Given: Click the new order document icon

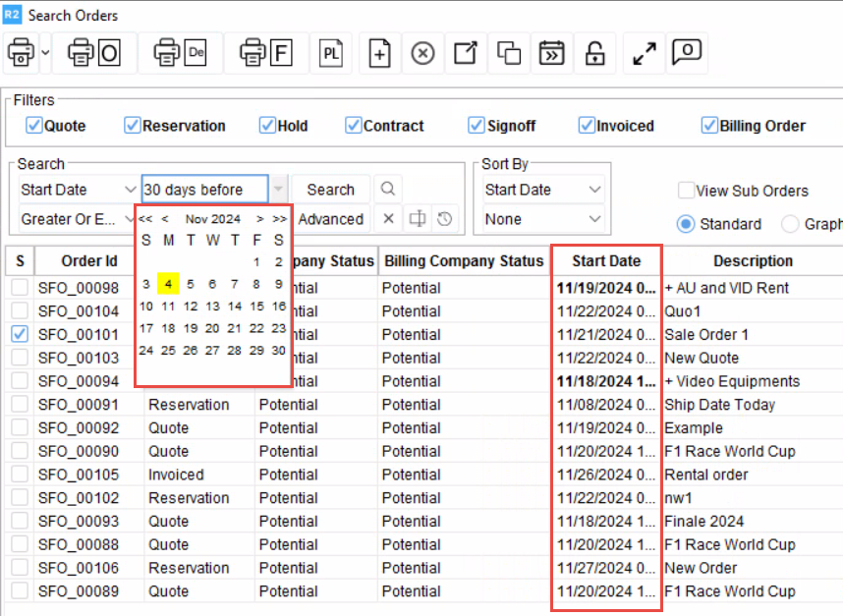Looking at the screenshot, I should 379,54.
